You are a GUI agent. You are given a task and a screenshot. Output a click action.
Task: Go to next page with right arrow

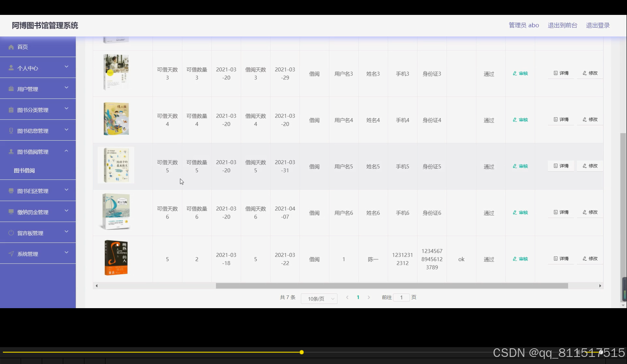click(369, 297)
